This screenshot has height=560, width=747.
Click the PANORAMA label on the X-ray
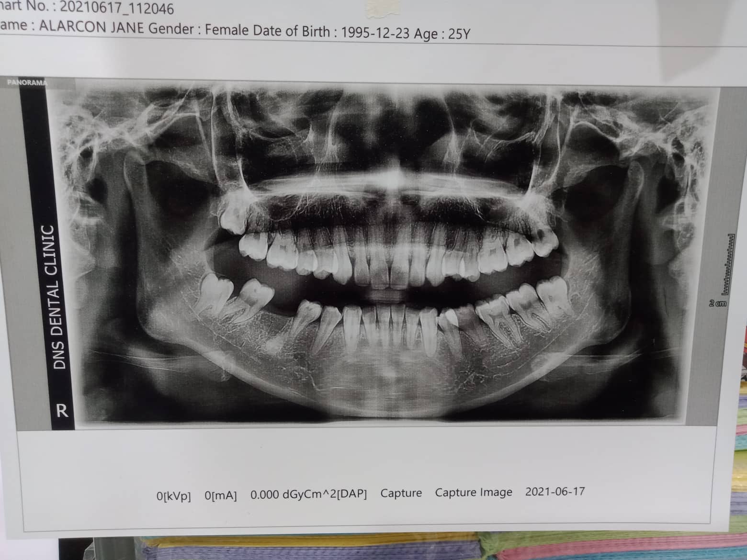[x=27, y=82]
